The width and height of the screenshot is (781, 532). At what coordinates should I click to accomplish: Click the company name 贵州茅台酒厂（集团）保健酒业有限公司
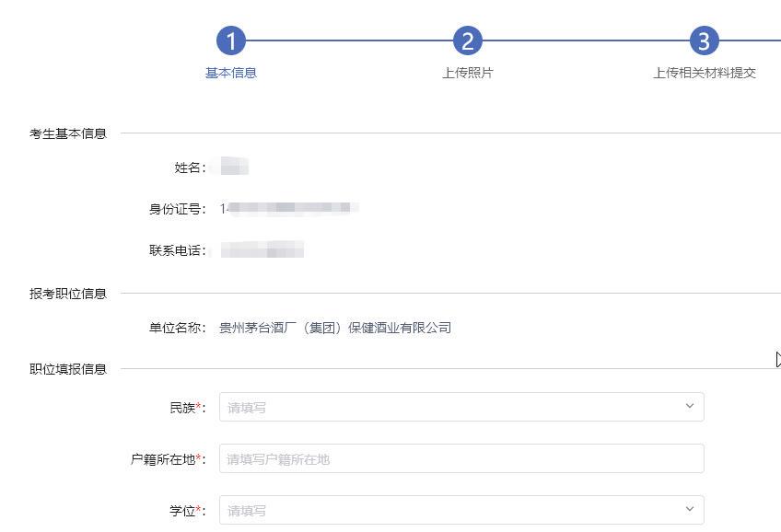coord(335,328)
